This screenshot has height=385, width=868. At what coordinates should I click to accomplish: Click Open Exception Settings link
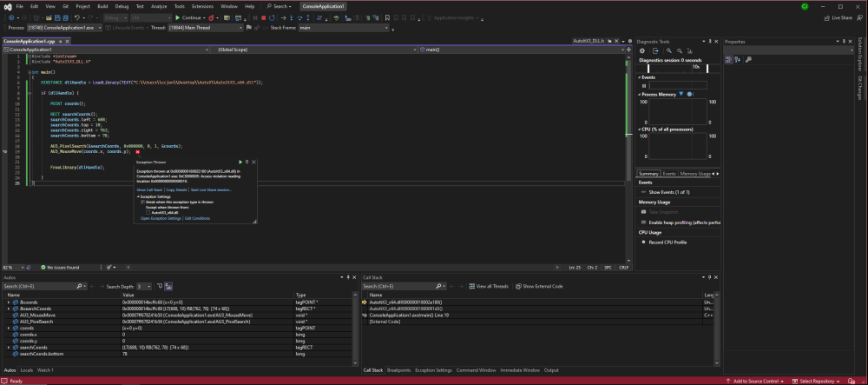coord(161,218)
